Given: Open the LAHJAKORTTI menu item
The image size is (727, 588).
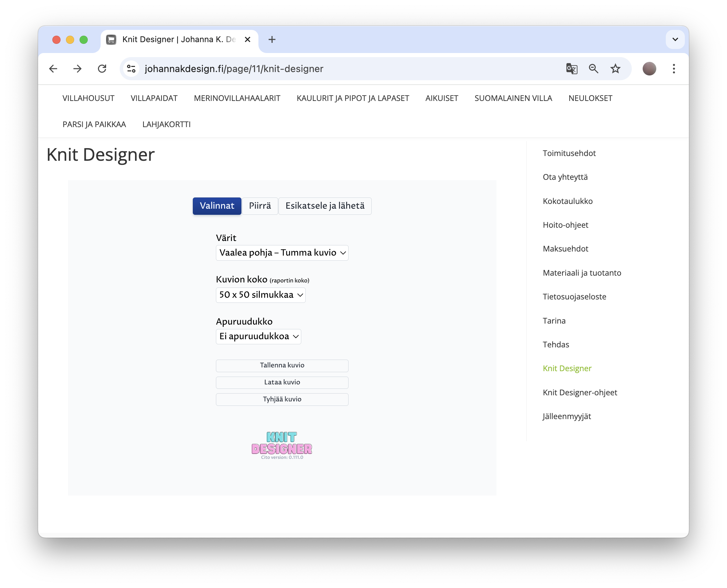Looking at the screenshot, I should pyautogui.click(x=166, y=124).
